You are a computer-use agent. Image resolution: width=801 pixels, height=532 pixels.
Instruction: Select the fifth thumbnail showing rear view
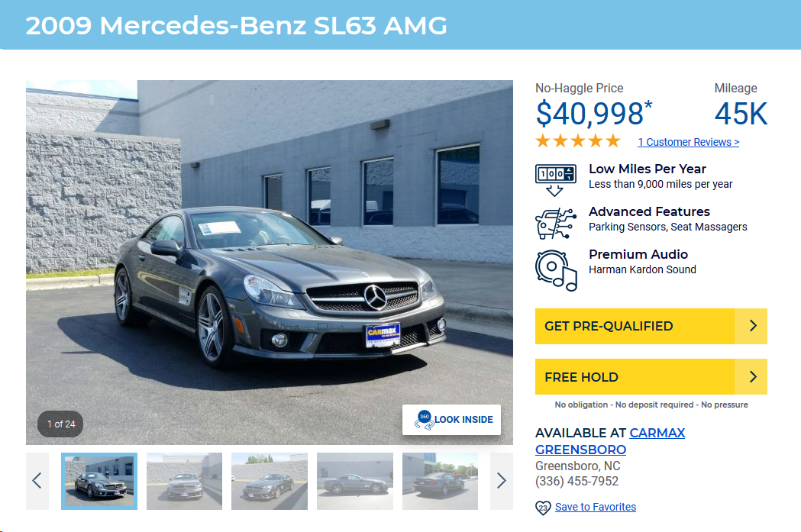[x=441, y=481]
